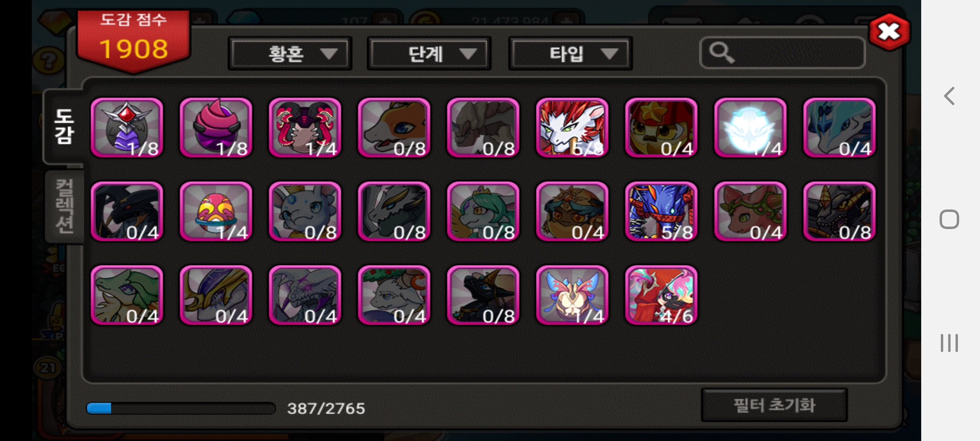
Task: Open the pink cat with vine crown
Action: 750,212
